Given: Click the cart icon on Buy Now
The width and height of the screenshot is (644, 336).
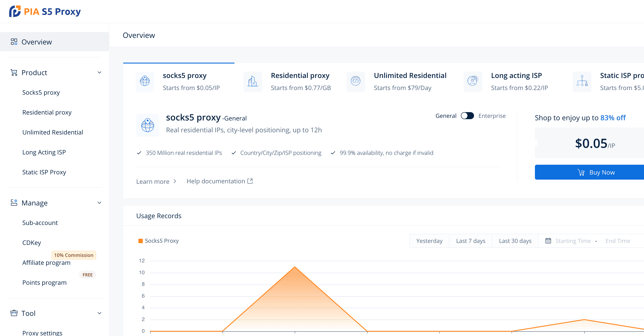Looking at the screenshot, I should pos(581,172).
